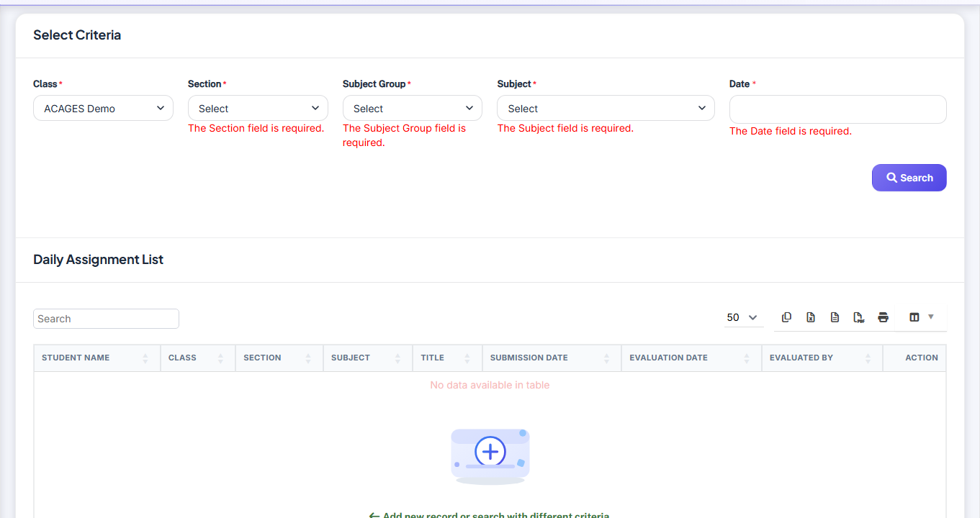Click the Date field label
Screen dimensions: 980x518
(x=740, y=84)
